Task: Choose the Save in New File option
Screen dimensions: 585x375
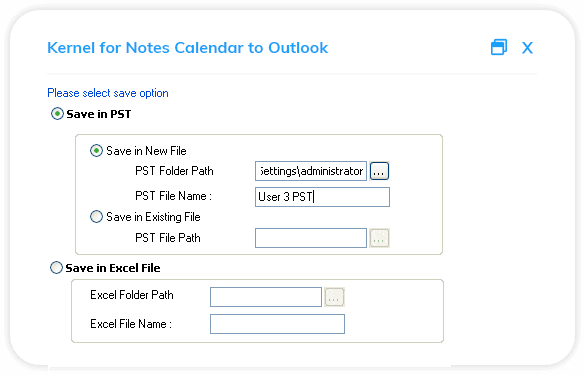Action: pos(96,151)
